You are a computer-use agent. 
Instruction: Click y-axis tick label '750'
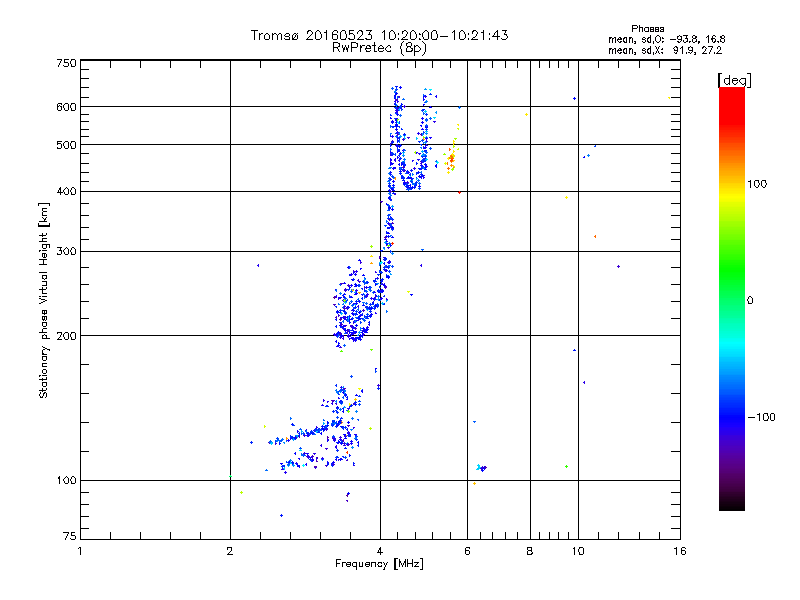click(x=66, y=63)
